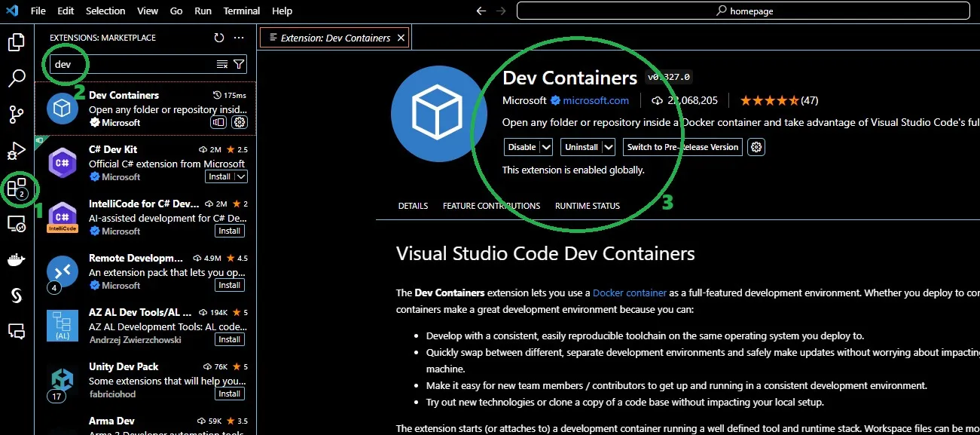Image resolution: width=980 pixels, height=435 pixels.
Task: Select the Run and Debug icon
Action: pyautogui.click(x=17, y=149)
